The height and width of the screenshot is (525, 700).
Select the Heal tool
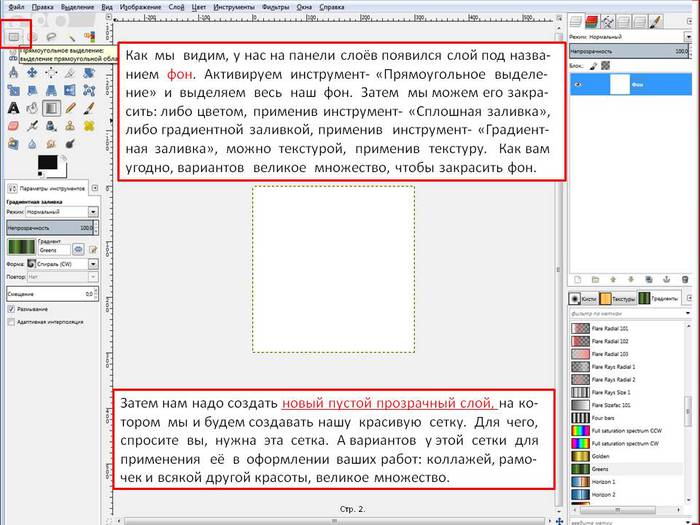pyautogui.click(x=89, y=126)
